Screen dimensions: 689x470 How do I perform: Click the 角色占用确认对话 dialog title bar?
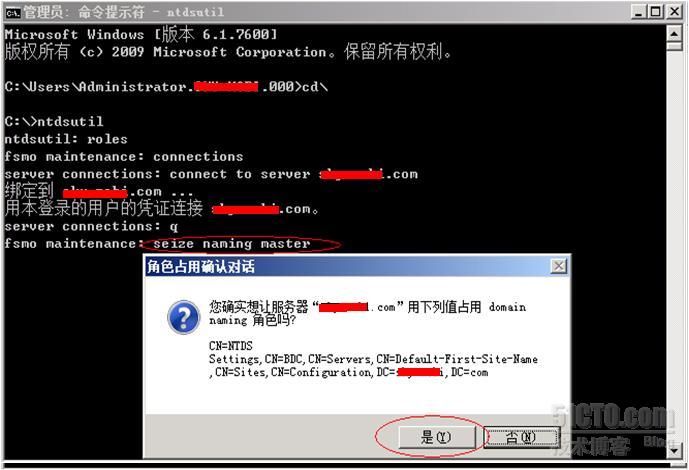click(x=347, y=266)
